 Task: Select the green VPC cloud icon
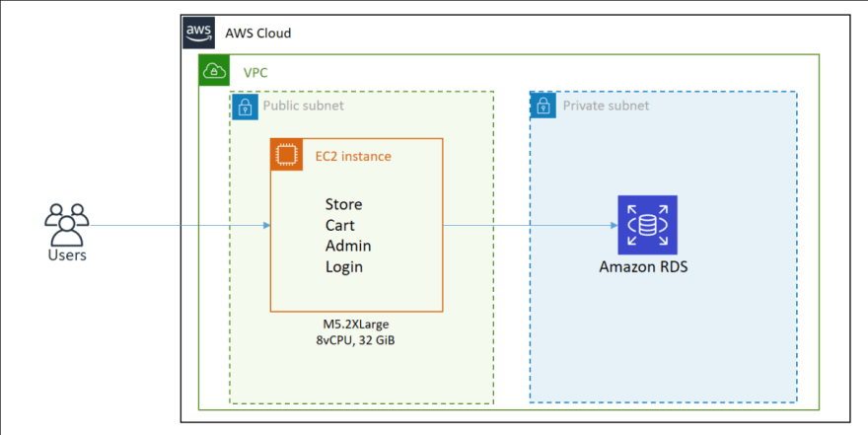coord(214,70)
